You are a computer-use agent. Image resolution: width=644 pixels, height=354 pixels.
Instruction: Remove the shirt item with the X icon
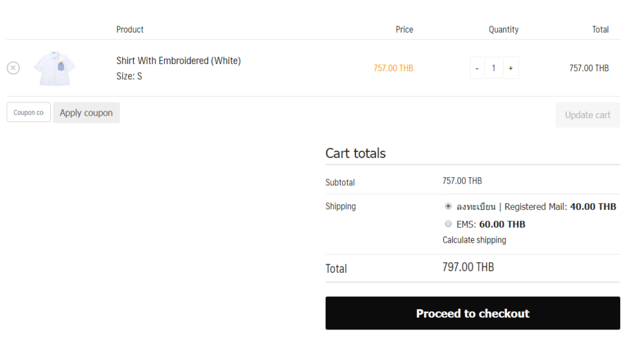pyautogui.click(x=13, y=68)
